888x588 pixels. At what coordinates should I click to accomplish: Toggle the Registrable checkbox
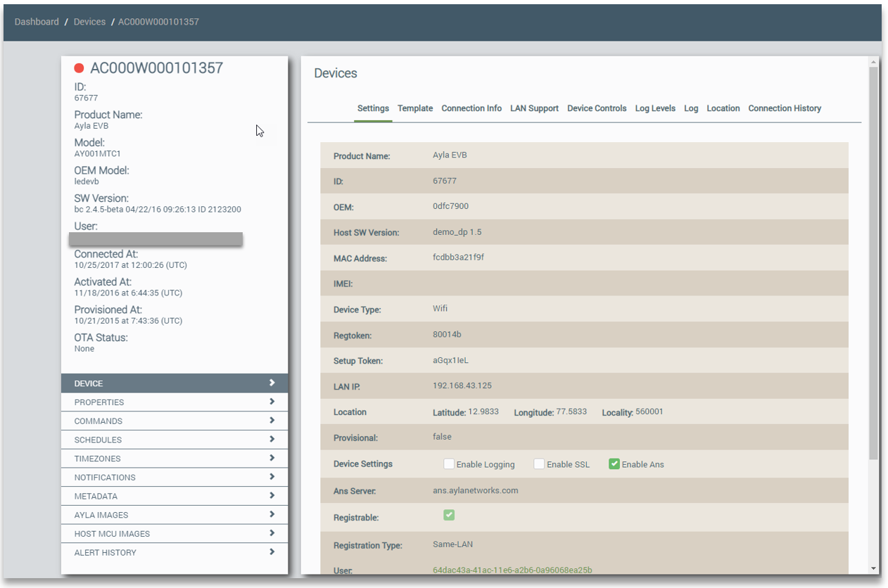449,516
